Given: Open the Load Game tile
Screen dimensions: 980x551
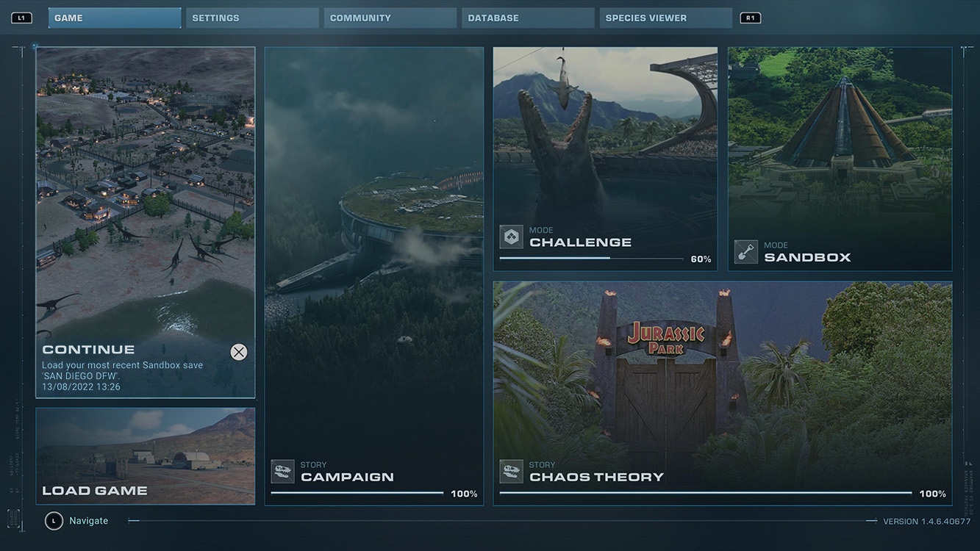Looking at the screenshot, I should click(146, 456).
